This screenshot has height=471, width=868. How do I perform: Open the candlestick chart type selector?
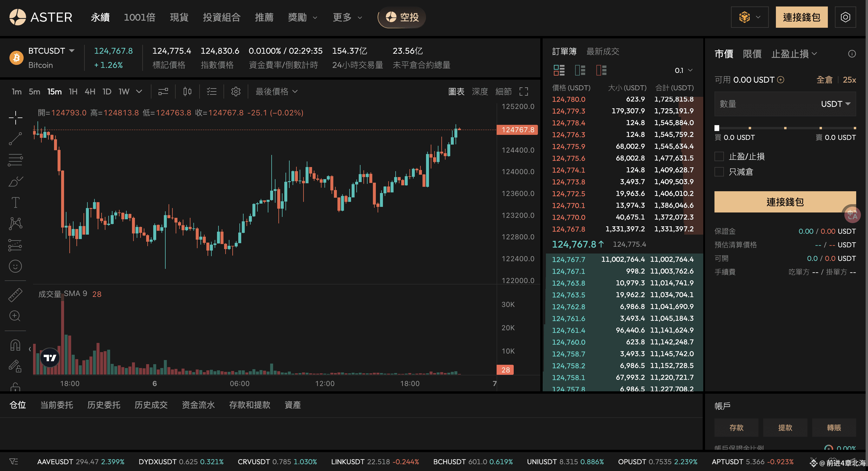point(187,91)
